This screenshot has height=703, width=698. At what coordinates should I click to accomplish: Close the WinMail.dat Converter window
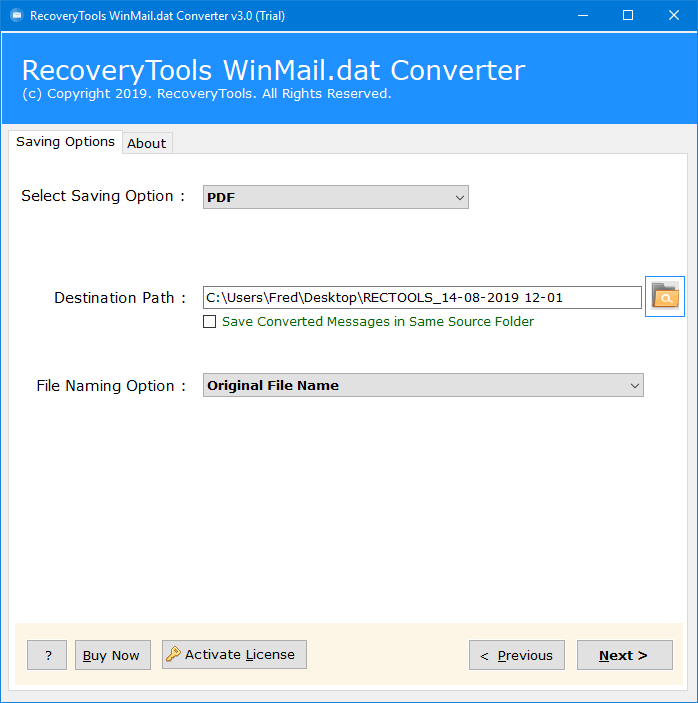click(674, 16)
